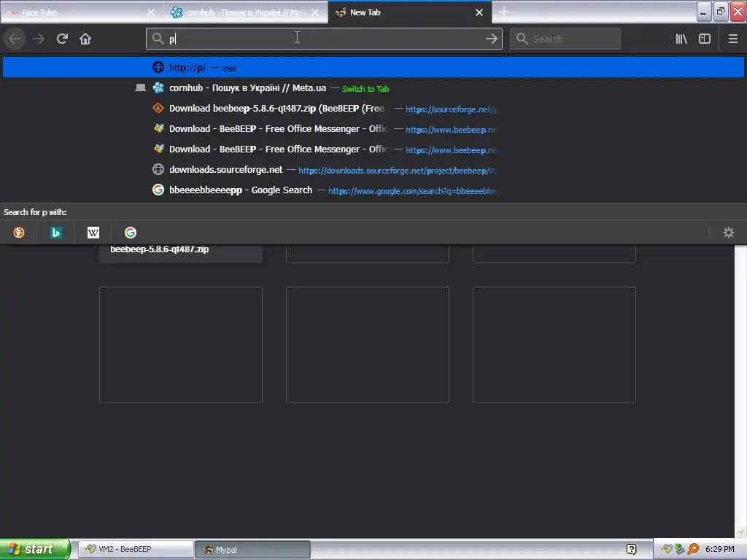Screen dimensions: 747x560
Task: Toggle the sidebar panel icon
Action: click(705, 39)
